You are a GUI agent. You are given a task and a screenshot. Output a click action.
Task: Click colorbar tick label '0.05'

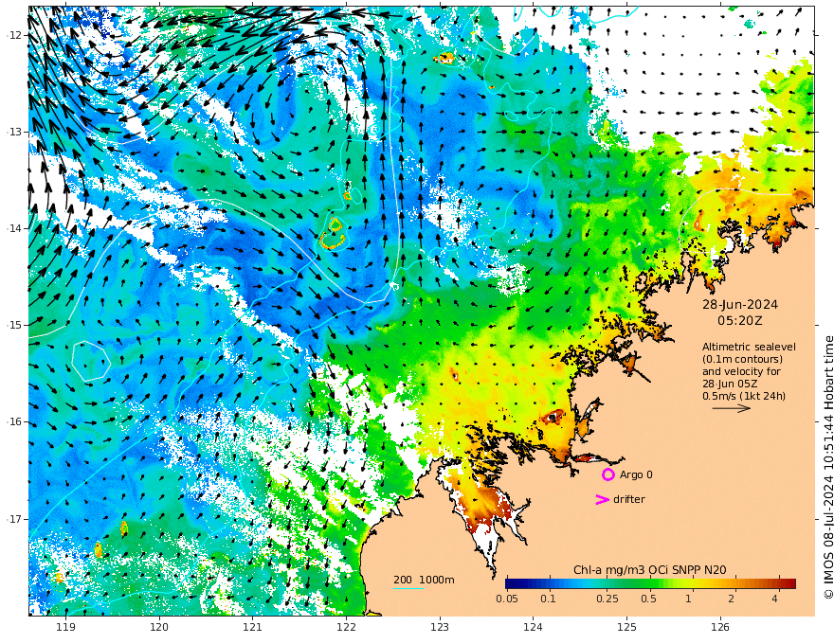click(507, 599)
